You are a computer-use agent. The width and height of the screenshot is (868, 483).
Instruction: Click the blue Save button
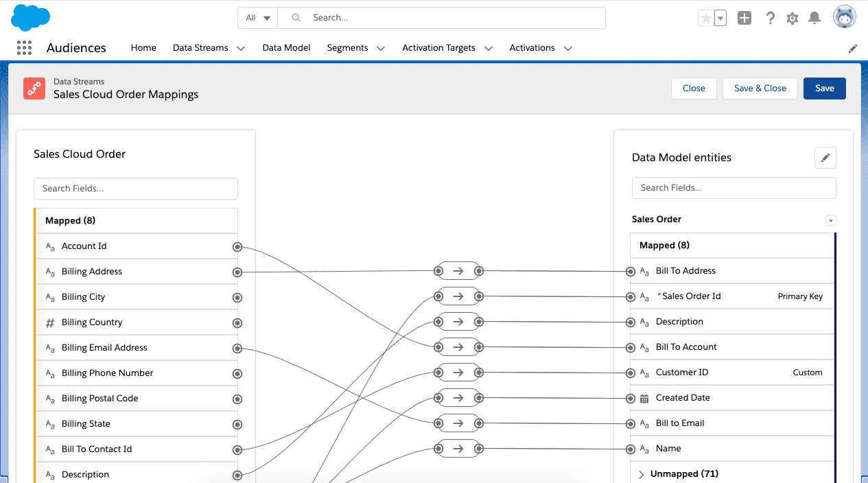tap(825, 89)
